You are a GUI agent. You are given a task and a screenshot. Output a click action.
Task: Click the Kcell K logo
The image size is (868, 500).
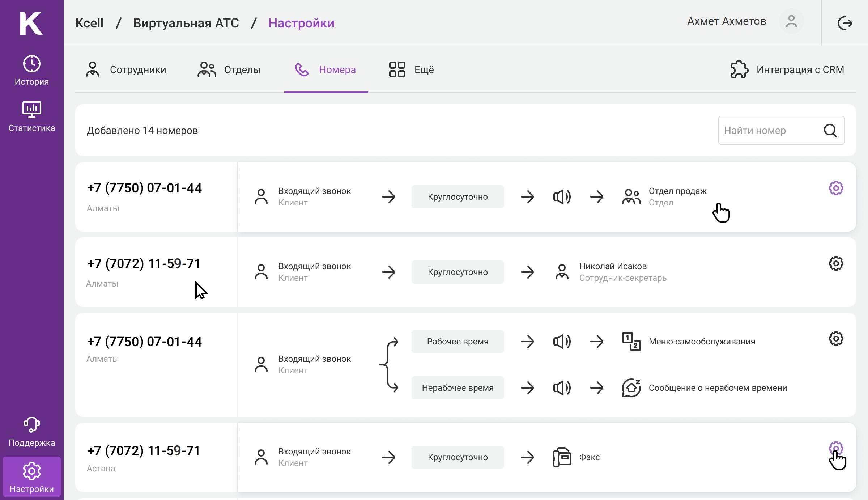click(31, 23)
